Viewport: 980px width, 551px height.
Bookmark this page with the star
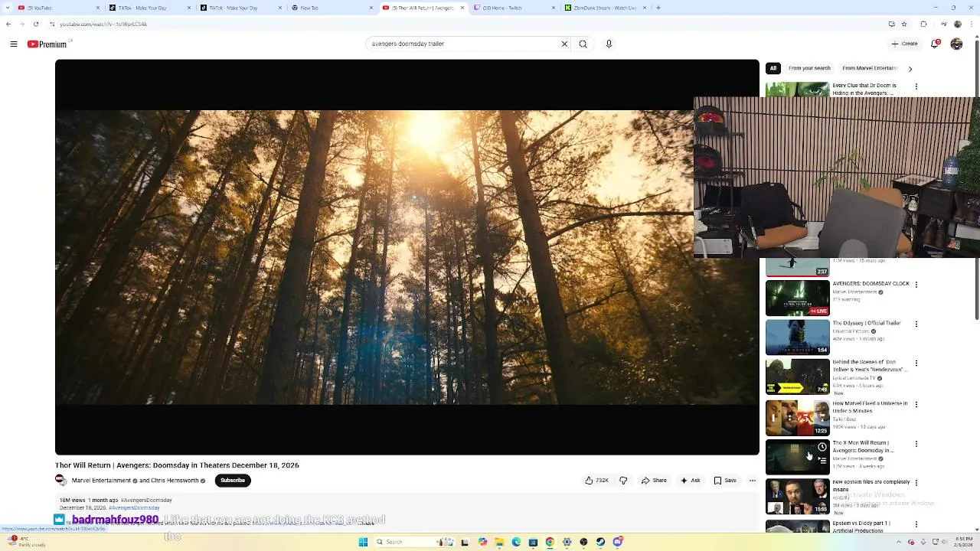[x=904, y=24]
